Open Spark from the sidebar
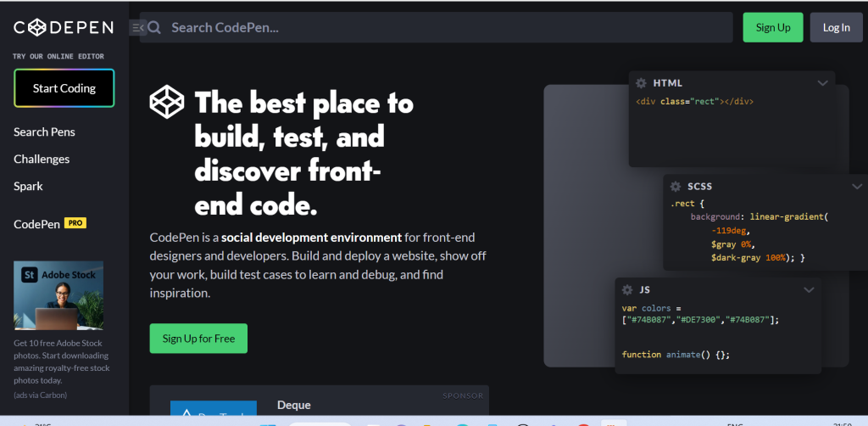The height and width of the screenshot is (426, 868). (x=28, y=186)
